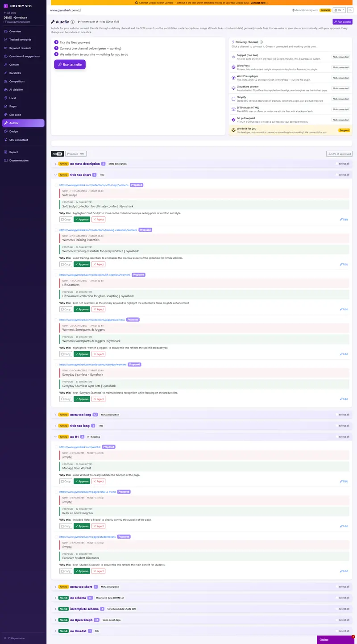
Task: Click the Keyword research sidebar icon
Action: pos(6,48)
